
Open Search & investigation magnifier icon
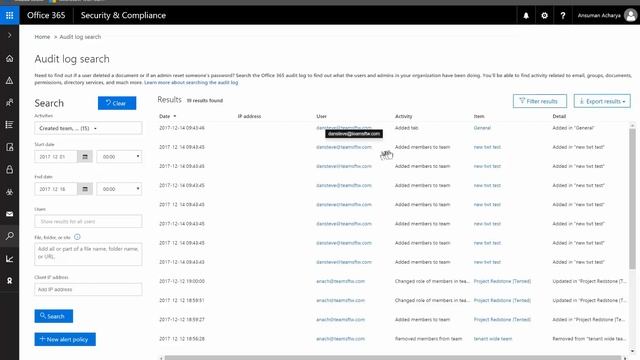[x=9, y=236]
